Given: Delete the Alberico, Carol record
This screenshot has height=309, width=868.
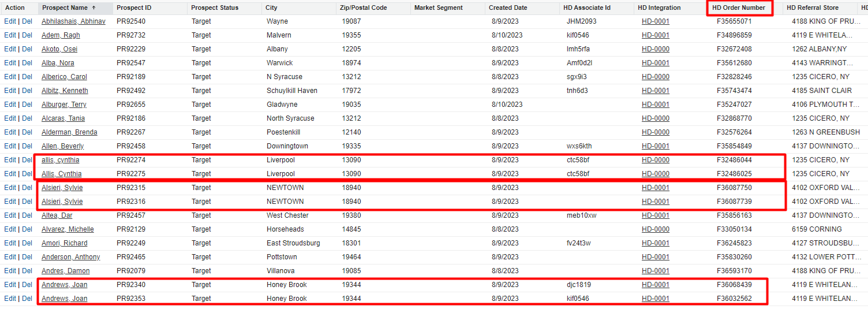Looking at the screenshot, I should pyautogui.click(x=27, y=77).
